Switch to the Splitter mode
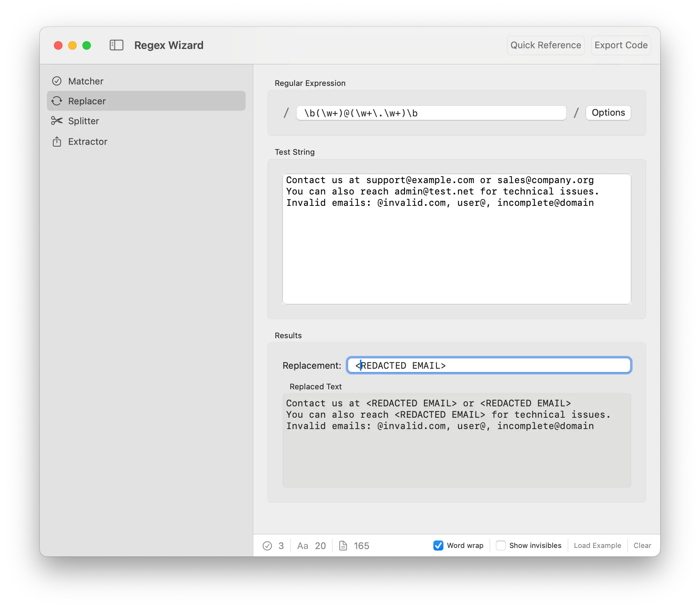The width and height of the screenshot is (700, 609). click(84, 121)
